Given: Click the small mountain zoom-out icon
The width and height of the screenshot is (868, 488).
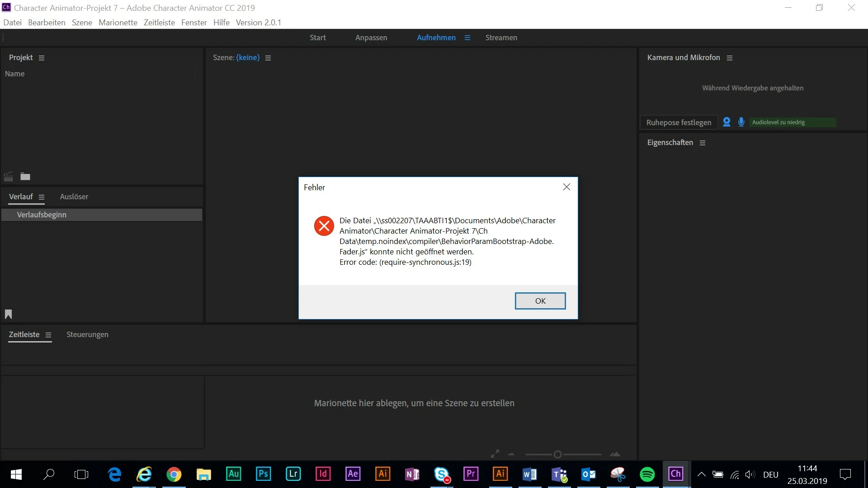Looking at the screenshot, I should tap(511, 454).
